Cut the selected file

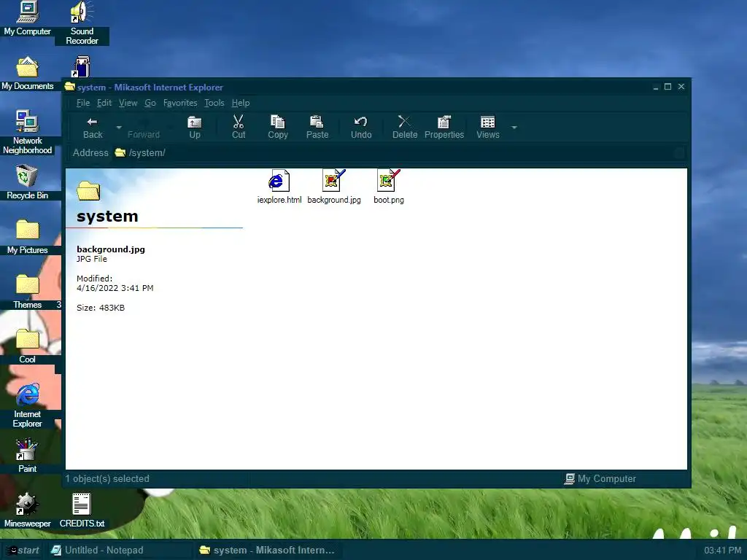[239, 128]
